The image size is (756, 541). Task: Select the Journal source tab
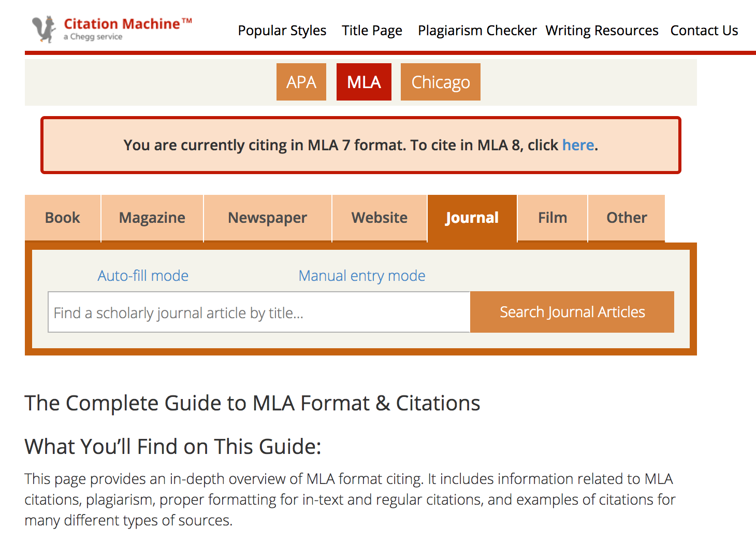(x=472, y=218)
